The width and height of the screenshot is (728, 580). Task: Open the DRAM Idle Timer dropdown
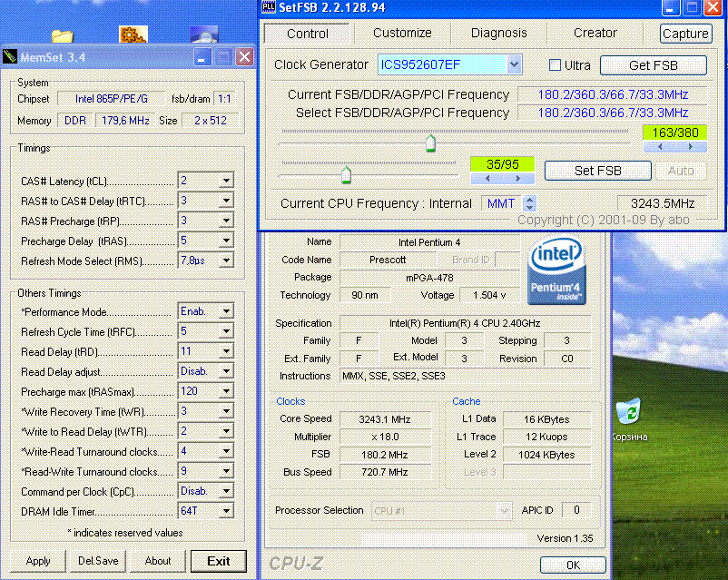[225, 511]
